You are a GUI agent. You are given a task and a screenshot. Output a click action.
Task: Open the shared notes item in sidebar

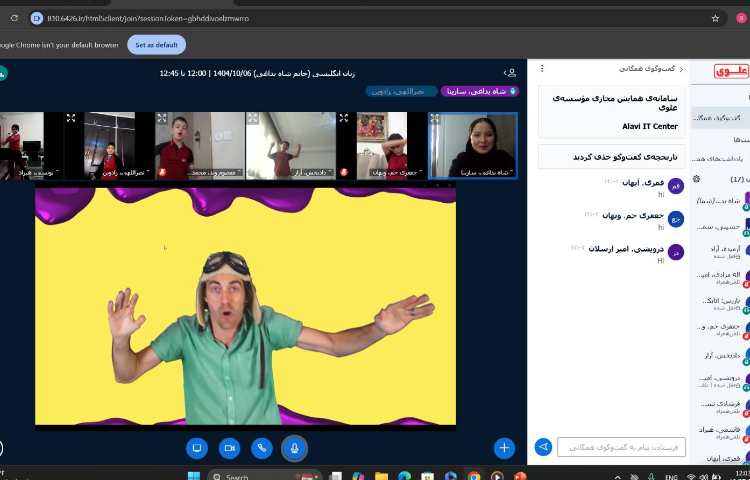(x=722, y=158)
